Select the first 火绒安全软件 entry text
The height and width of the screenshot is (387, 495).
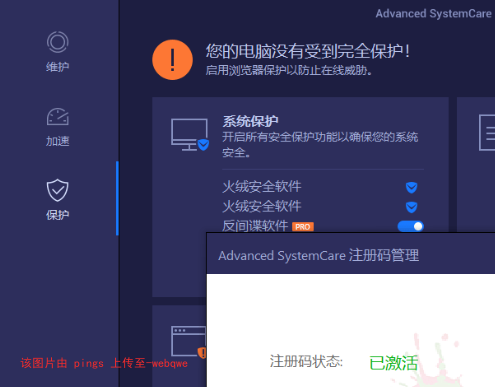(262, 187)
